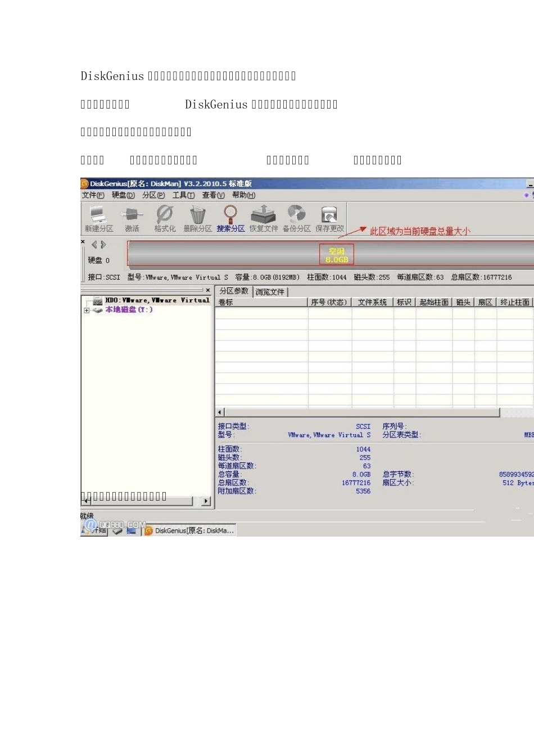The image size is (534, 756).
Task: Select 本地磁盘(Y:) in the disk tree
Action: (x=129, y=310)
